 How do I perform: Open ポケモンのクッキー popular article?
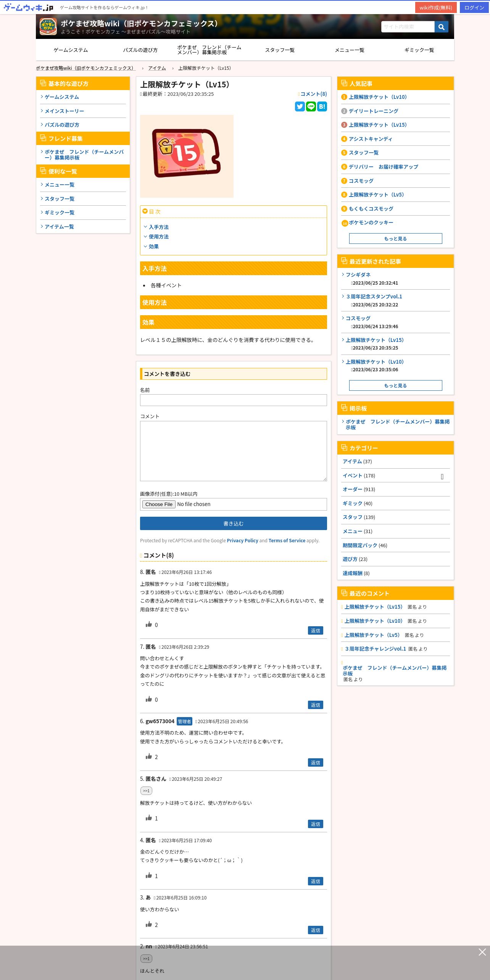[x=371, y=222]
